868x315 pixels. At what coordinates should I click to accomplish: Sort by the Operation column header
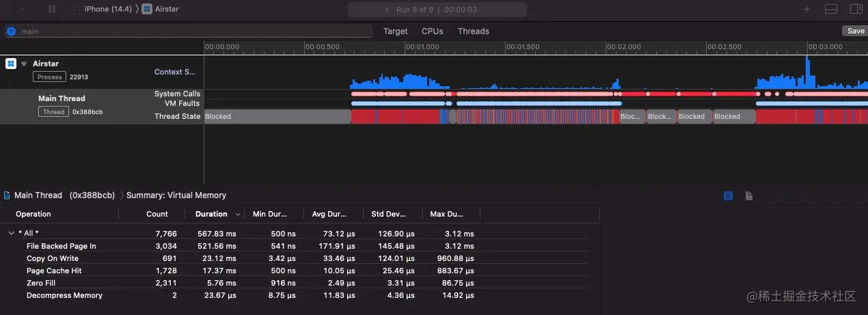(33, 214)
